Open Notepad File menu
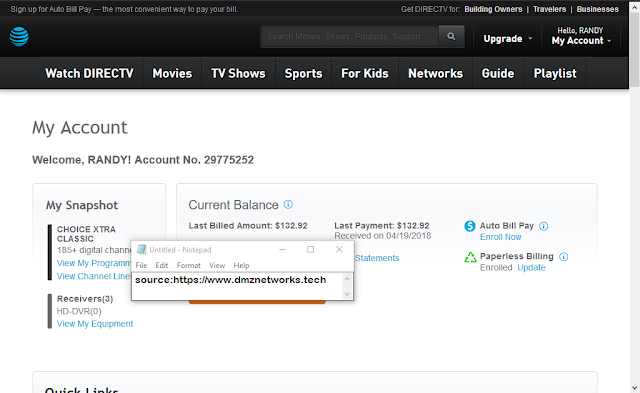 click(141, 265)
